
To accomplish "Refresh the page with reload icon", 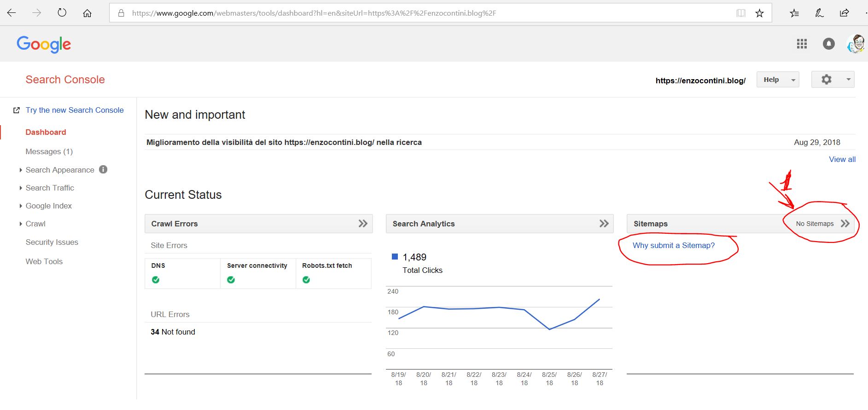I will tap(62, 13).
